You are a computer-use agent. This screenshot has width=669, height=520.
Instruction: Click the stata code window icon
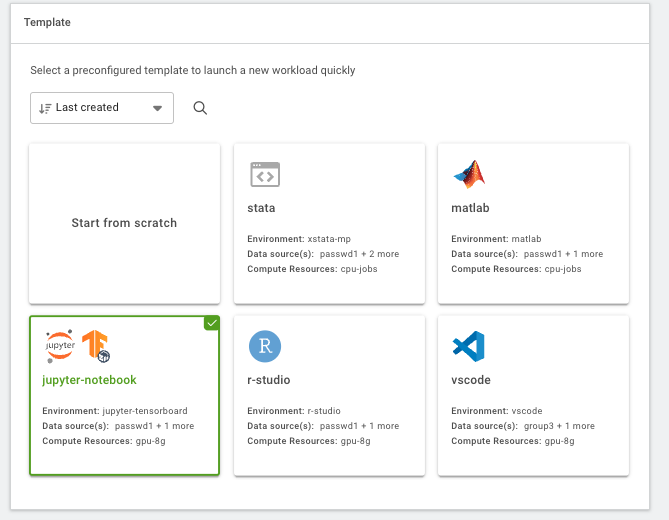click(265, 174)
